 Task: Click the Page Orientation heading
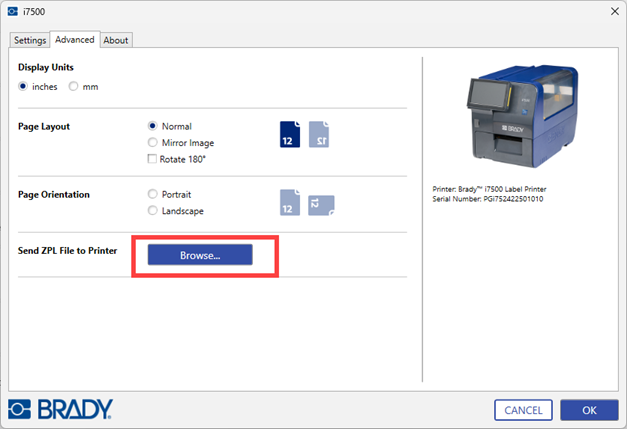click(54, 195)
